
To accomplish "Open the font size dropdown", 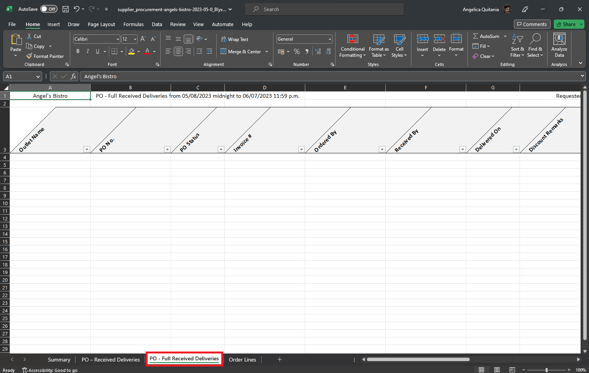I will 135,39.
